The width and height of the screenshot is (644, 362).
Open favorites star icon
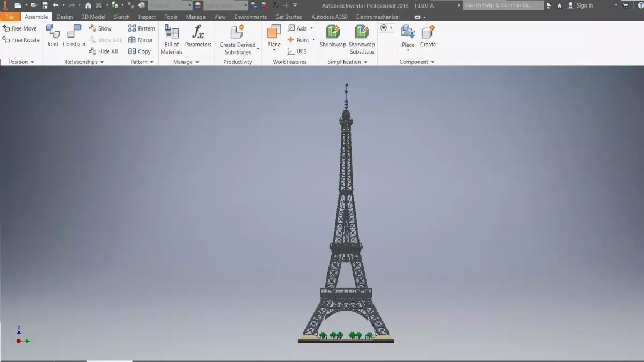coord(560,5)
